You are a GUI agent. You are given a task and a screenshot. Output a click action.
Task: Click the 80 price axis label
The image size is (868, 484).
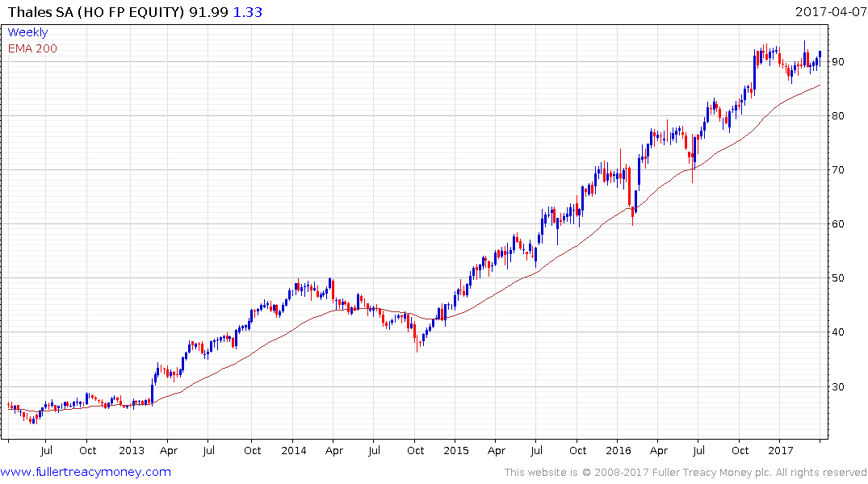(838, 116)
